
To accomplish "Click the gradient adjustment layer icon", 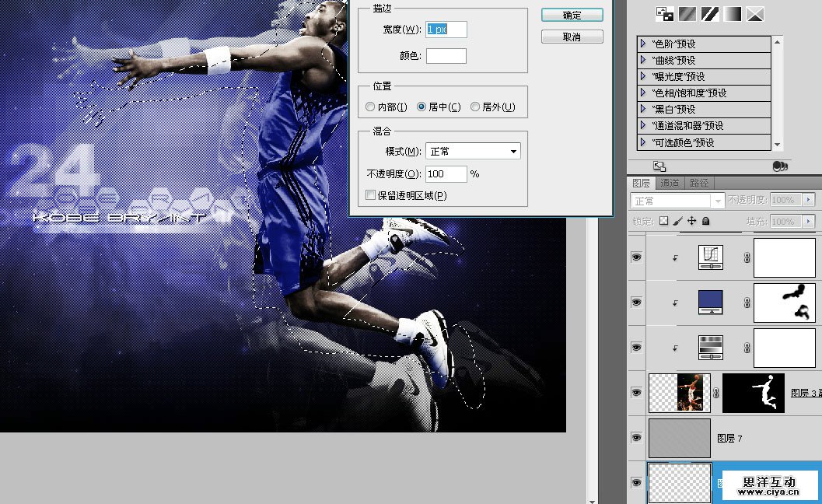I will click(711, 347).
